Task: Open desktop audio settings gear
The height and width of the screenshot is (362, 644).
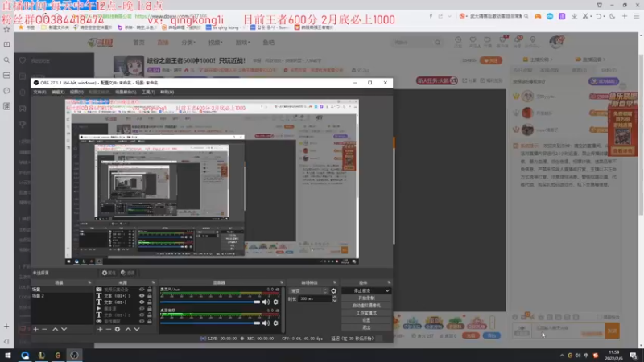Action: pyautogui.click(x=275, y=323)
